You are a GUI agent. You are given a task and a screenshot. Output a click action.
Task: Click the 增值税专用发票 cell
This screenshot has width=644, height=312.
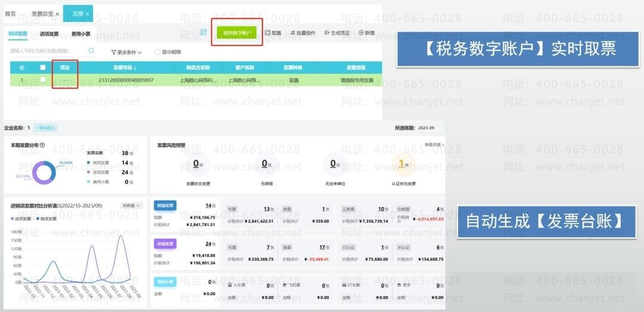pyautogui.click(x=357, y=81)
